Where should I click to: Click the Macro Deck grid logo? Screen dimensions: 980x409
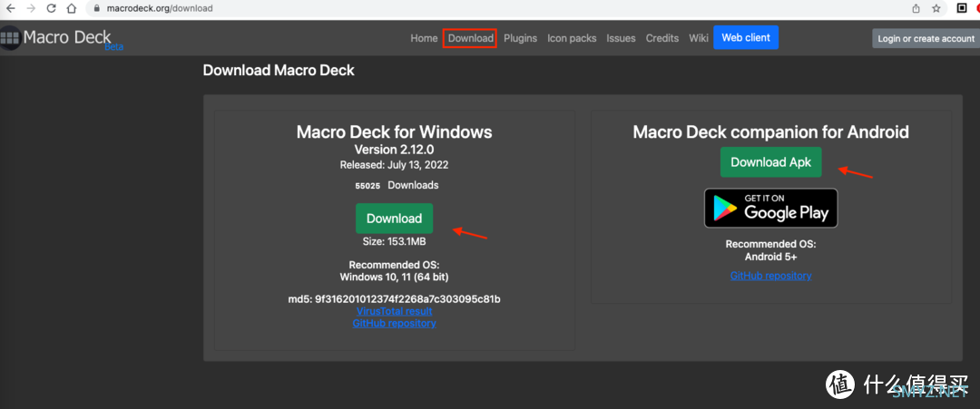pos(9,37)
